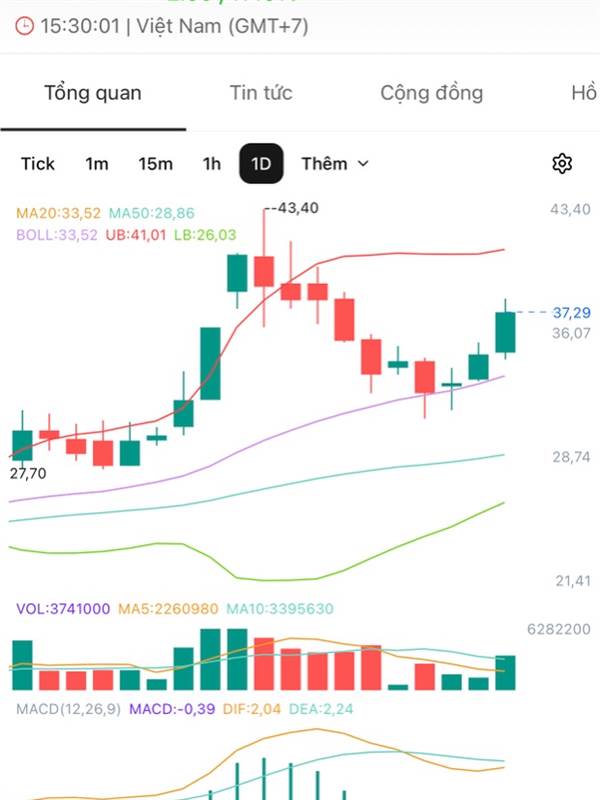Viewport: 600px width, 800px height.
Task: Tap the MA20:33,52 indicator label
Action: pyautogui.click(x=59, y=213)
